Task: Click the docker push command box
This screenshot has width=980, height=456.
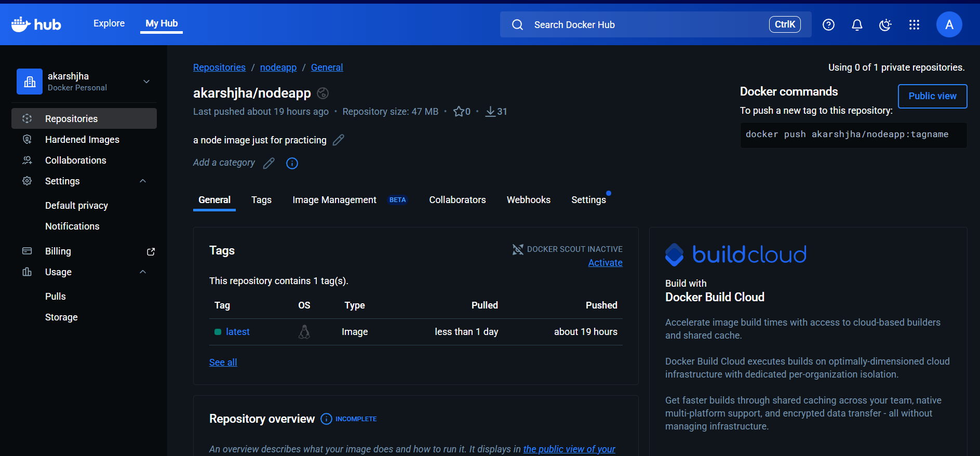Action: [853, 135]
